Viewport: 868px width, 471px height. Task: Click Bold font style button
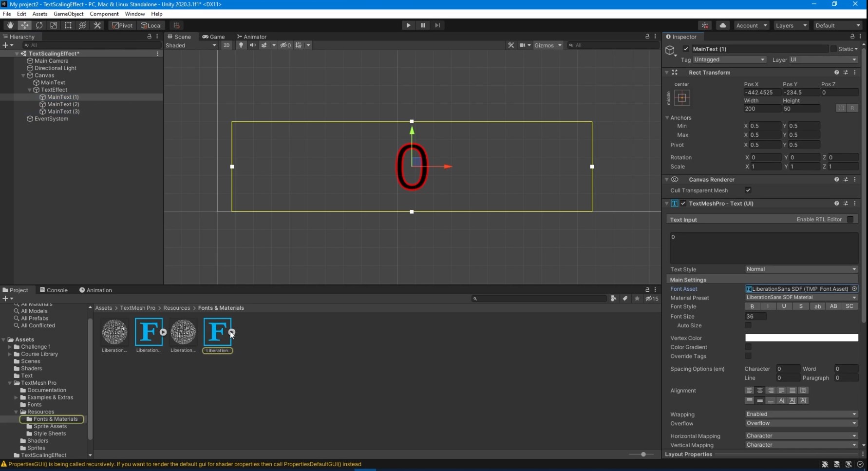point(752,306)
